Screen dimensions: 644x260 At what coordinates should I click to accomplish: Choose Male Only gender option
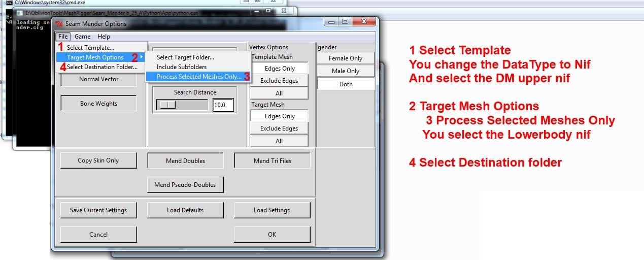pyautogui.click(x=346, y=71)
